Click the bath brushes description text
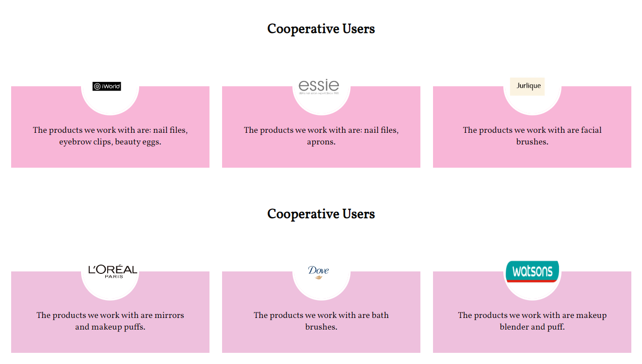The width and height of the screenshot is (642, 364). point(321,321)
